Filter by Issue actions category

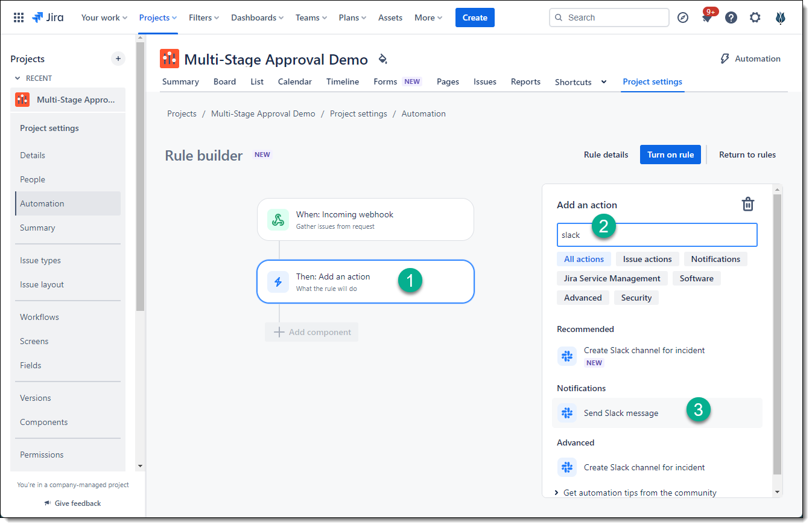(x=647, y=259)
